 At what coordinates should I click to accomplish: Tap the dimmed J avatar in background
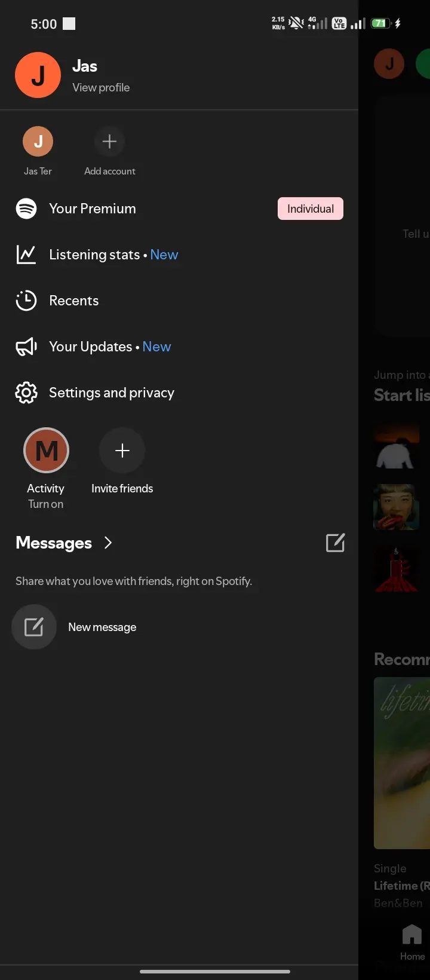point(389,64)
